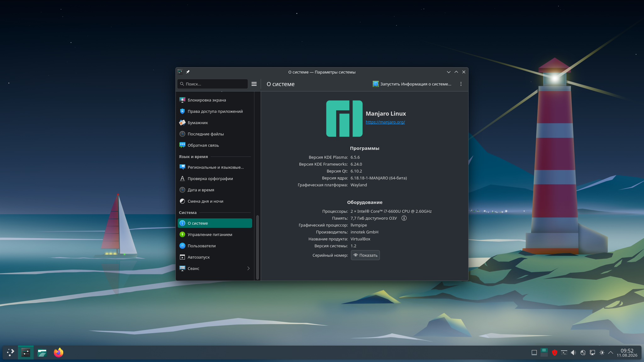Expand hidden system tray icons

pyautogui.click(x=611, y=353)
